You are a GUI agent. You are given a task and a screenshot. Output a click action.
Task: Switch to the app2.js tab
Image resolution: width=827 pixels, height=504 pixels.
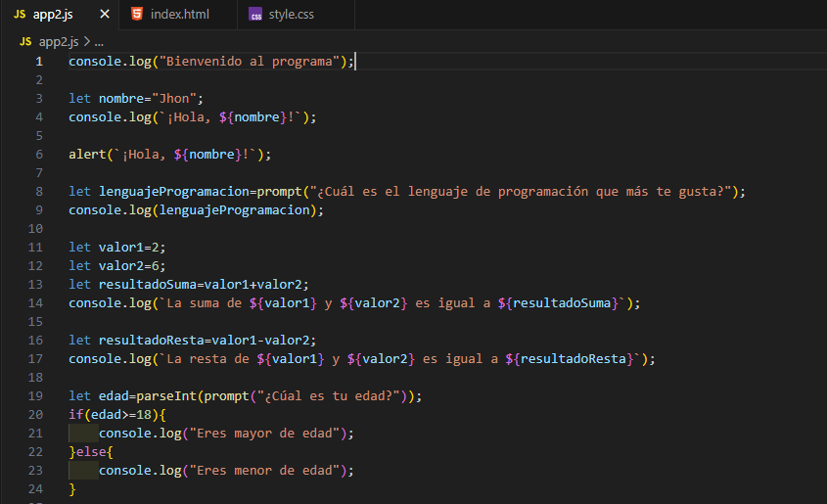(x=62, y=15)
